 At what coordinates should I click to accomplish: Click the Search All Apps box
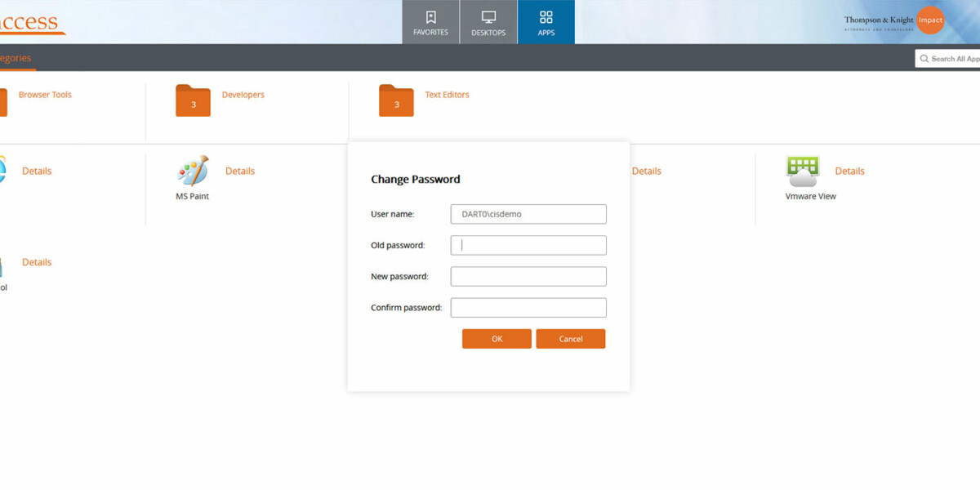[955, 58]
